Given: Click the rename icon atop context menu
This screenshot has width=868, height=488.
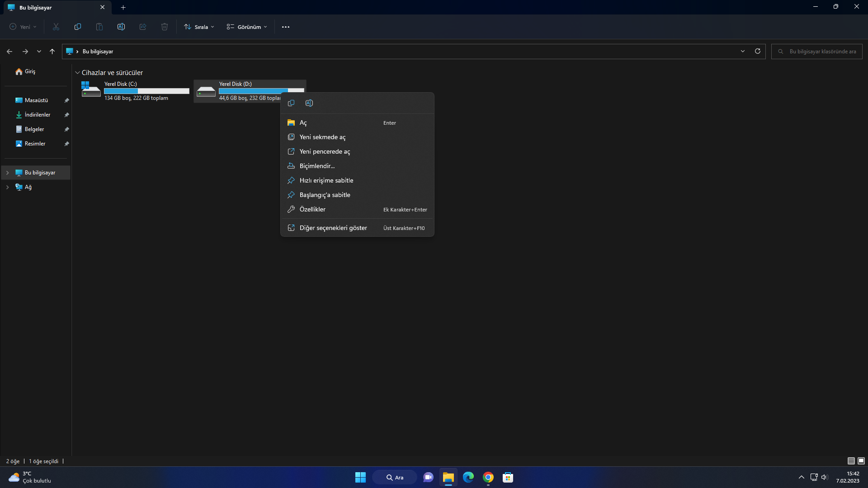Looking at the screenshot, I should pos(309,103).
